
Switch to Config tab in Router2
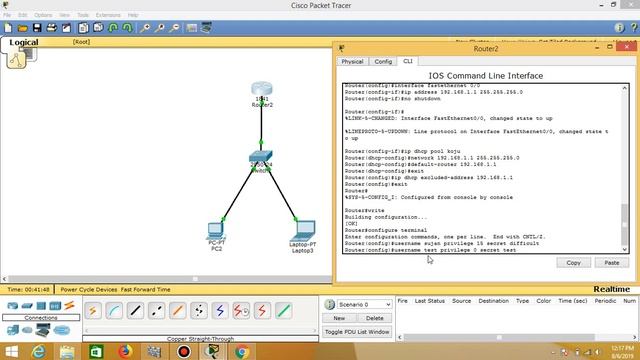coord(383,61)
